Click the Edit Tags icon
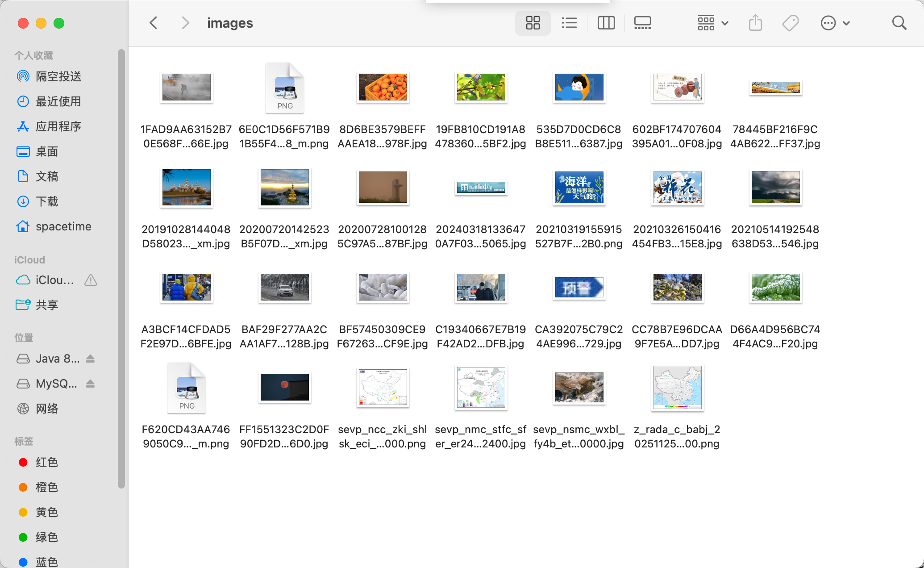This screenshot has width=924, height=568. (790, 23)
